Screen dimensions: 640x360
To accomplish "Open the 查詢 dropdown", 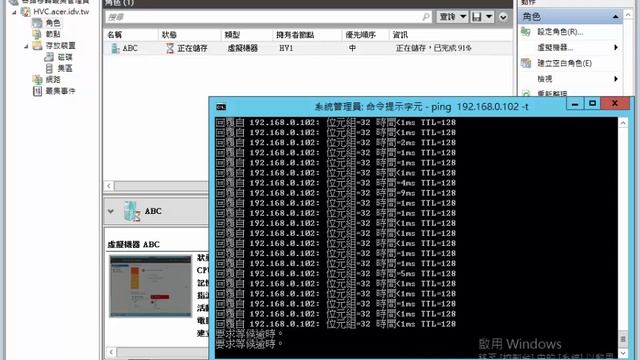I will pyautogui.click(x=452, y=17).
